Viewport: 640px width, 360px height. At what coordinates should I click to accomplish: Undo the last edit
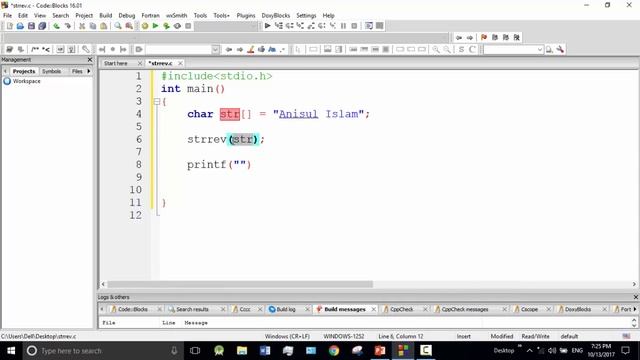point(56,26)
